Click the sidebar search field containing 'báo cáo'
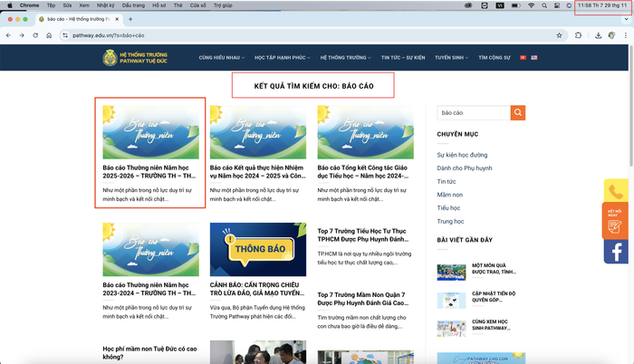 coord(473,113)
